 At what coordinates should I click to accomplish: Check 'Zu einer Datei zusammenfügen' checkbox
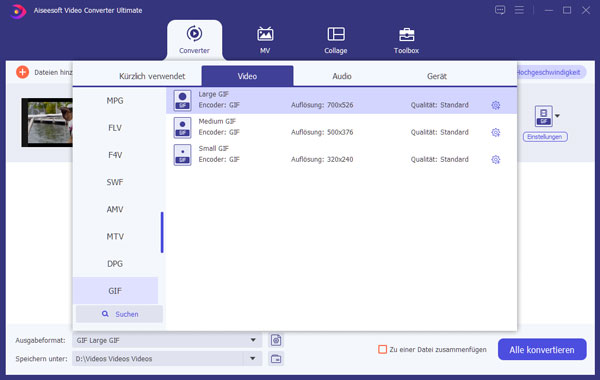[x=382, y=349]
